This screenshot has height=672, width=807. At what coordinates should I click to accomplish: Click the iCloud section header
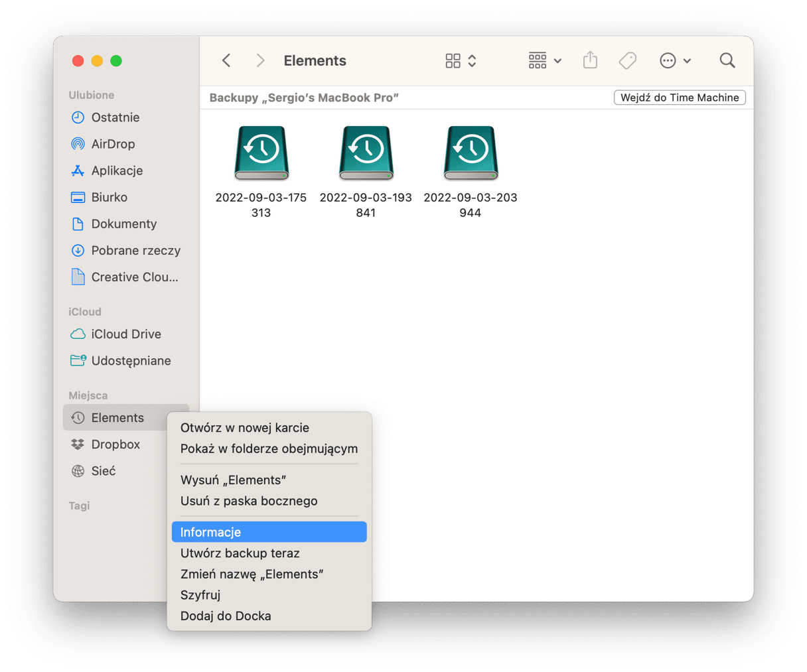[85, 312]
